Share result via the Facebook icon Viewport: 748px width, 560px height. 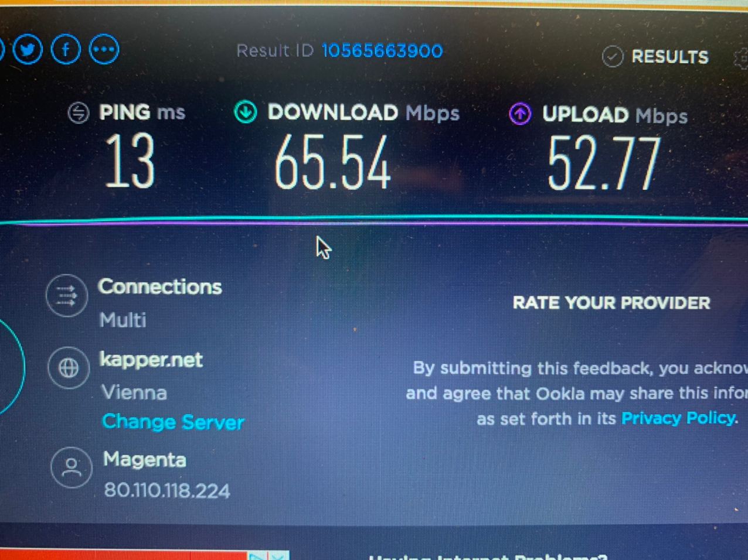coord(66,50)
